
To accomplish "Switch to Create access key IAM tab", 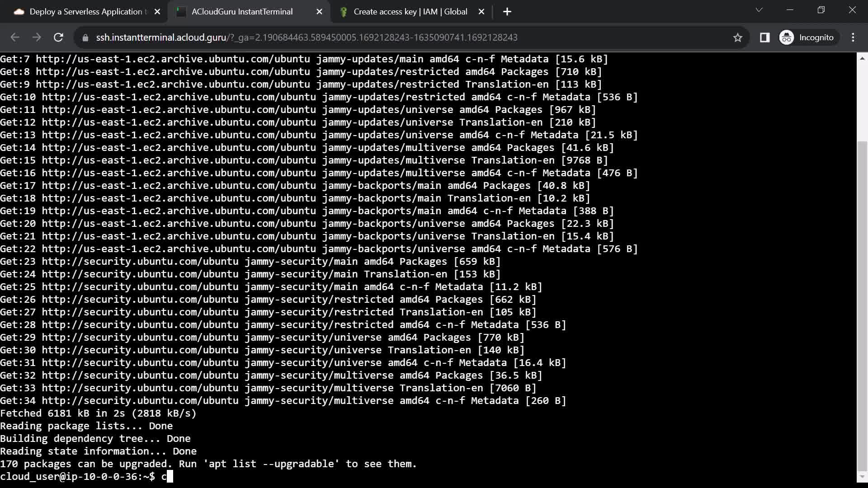I will (410, 12).
